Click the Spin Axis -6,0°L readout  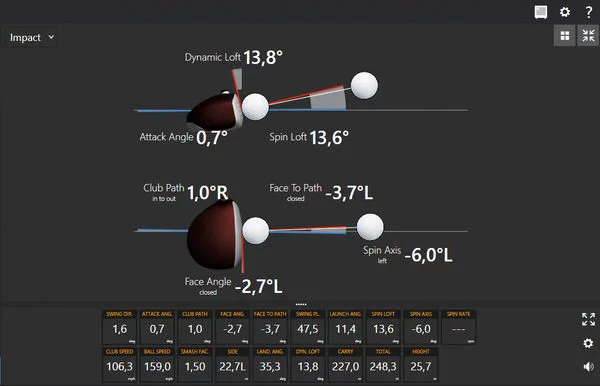coord(428,255)
